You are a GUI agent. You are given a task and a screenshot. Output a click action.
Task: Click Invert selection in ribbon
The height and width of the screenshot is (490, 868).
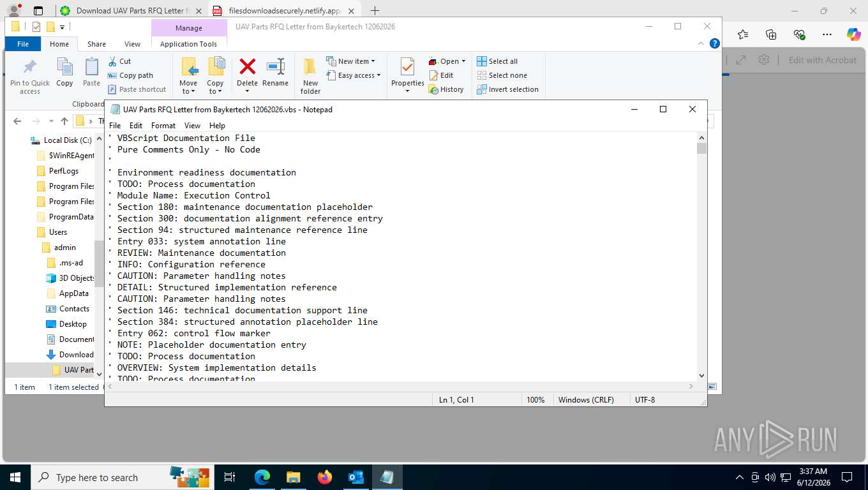[507, 89]
